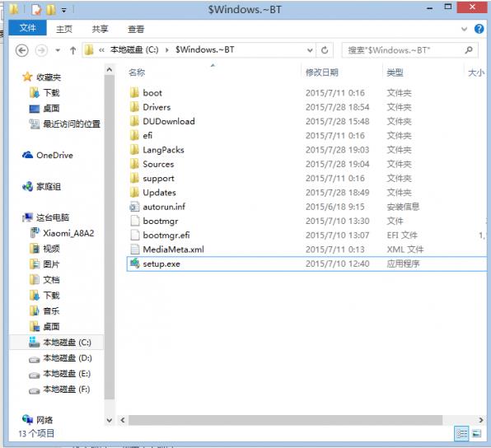Sort by the 大小 column header
The image size is (491, 448).
pyautogui.click(x=476, y=72)
